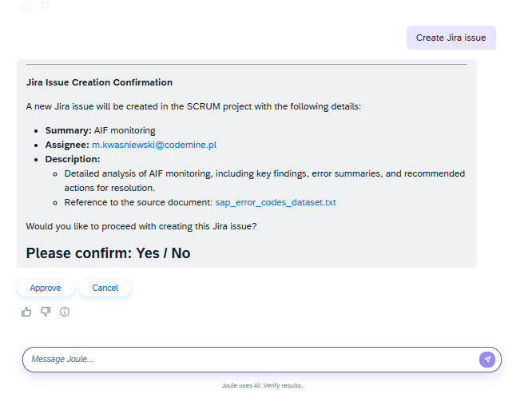
Task: Click the 'Summary: AIF monitoring' line
Action: click(101, 130)
